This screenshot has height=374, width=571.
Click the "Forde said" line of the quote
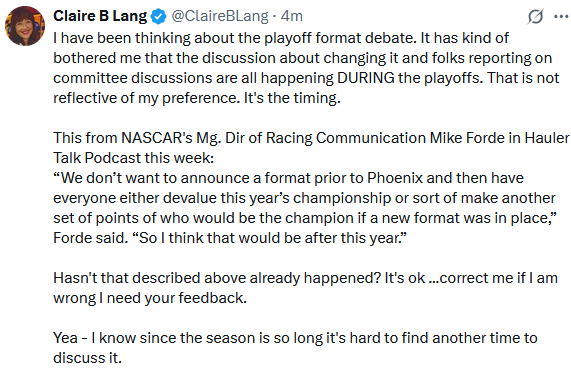(230, 238)
